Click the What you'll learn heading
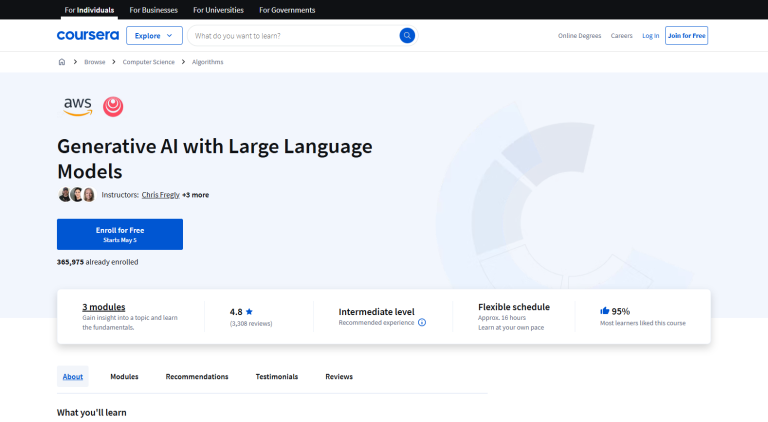This screenshot has height=422, width=768. click(x=92, y=412)
